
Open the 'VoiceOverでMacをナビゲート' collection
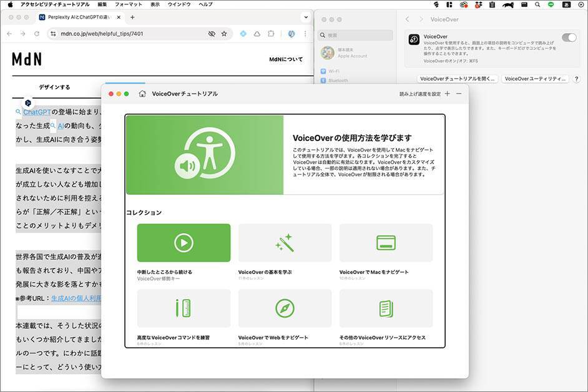386,243
